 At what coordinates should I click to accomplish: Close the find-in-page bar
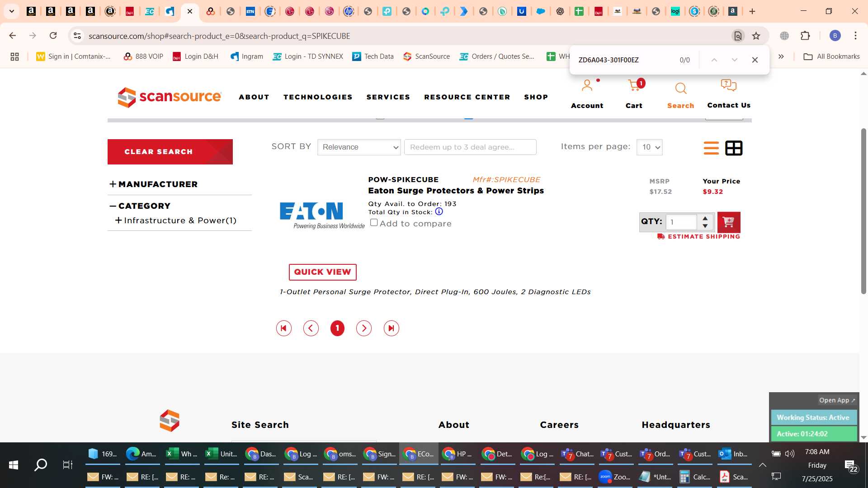pyautogui.click(x=755, y=60)
